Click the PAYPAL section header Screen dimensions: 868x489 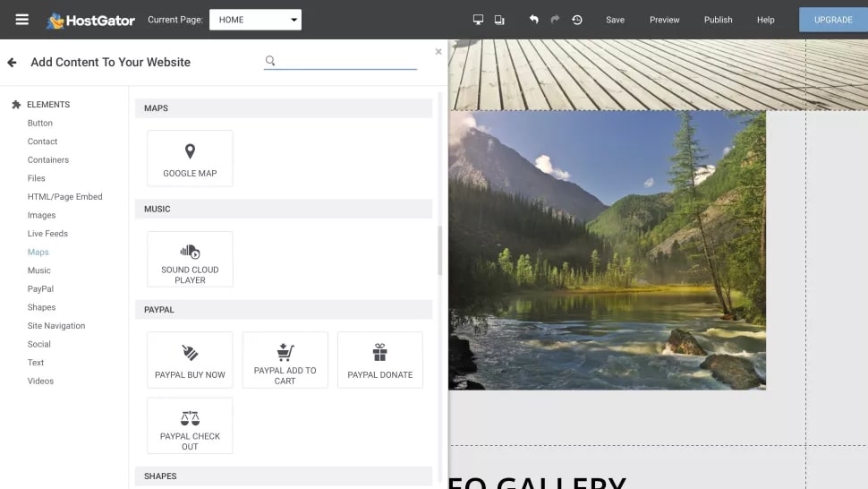pyautogui.click(x=284, y=310)
